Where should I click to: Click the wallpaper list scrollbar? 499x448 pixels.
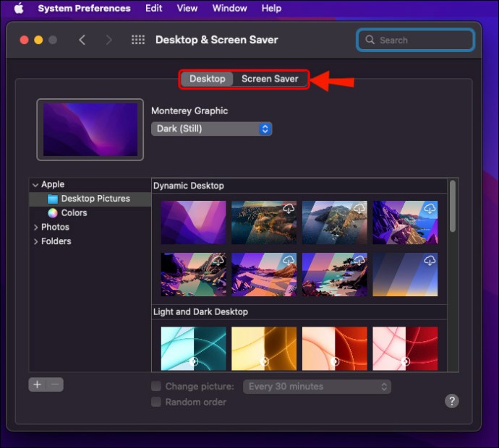click(453, 206)
